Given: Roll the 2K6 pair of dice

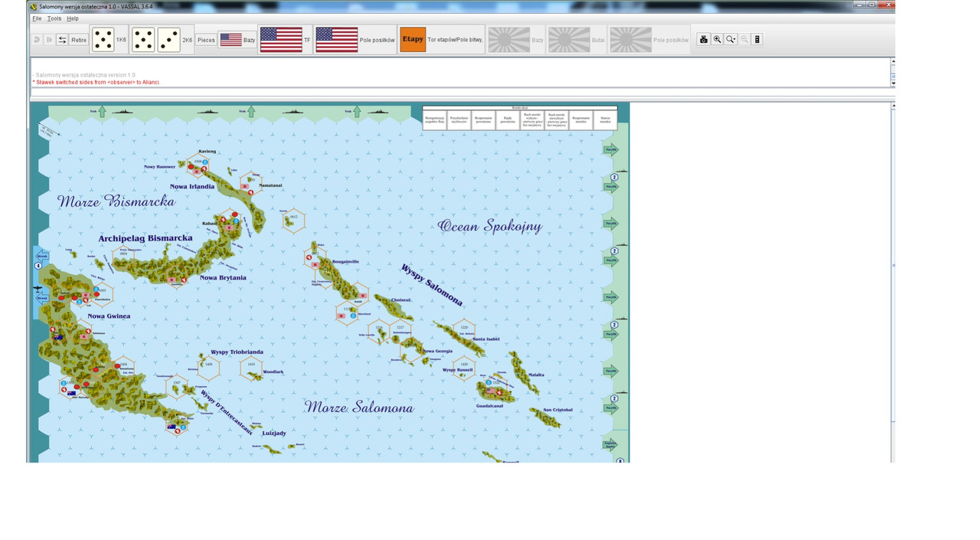Looking at the screenshot, I should pyautogui.click(x=162, y=40).
